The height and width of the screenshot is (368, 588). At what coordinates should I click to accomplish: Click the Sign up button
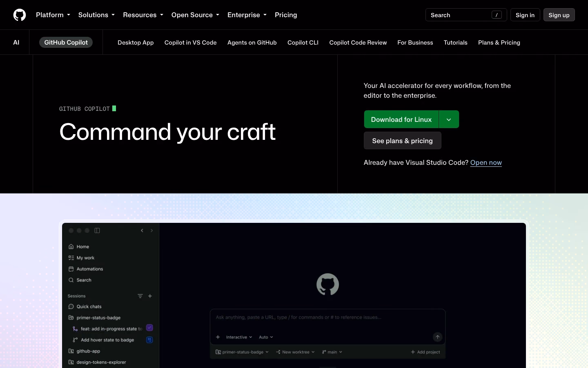[x=559, y=15]
